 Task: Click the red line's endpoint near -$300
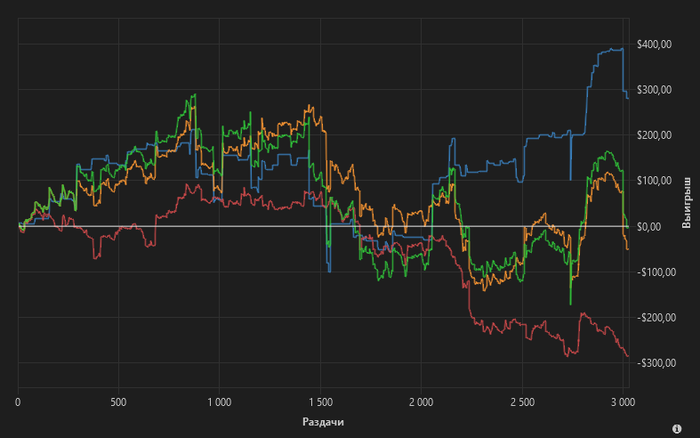(628, 356)
